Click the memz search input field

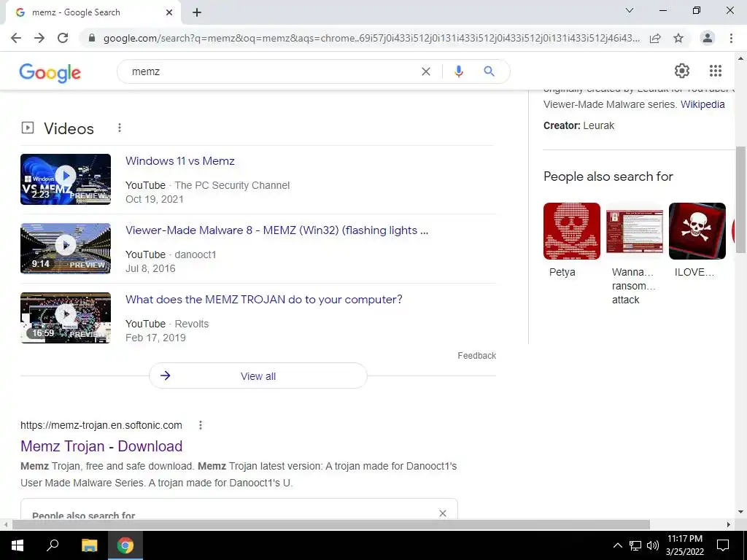coord(271,71)
